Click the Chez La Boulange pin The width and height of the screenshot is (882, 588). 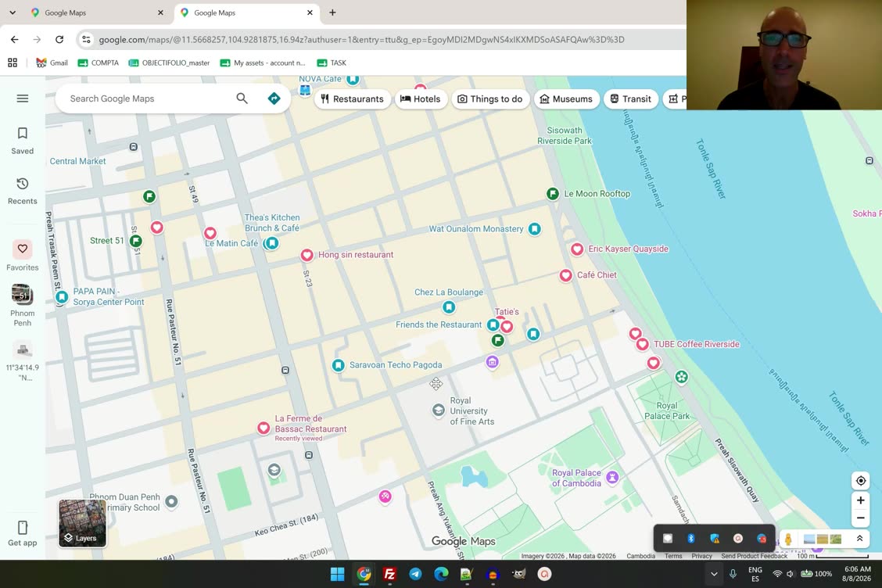coord(449,307)
